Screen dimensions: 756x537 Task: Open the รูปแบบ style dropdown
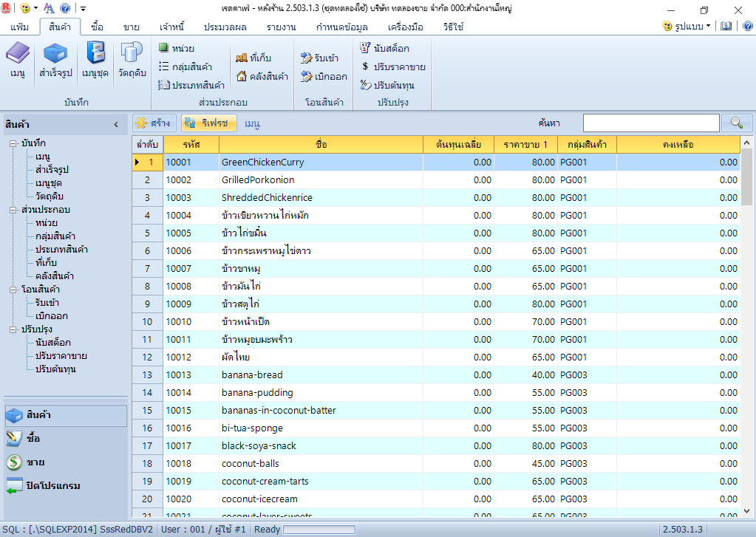(687, 26)
